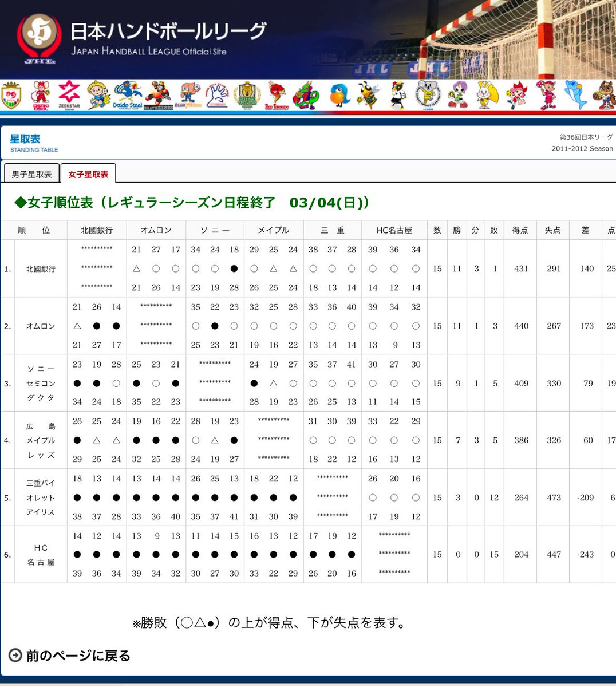
Task: Click HC名古屋's conceded total 447
Action: click(x=554, y=554)
